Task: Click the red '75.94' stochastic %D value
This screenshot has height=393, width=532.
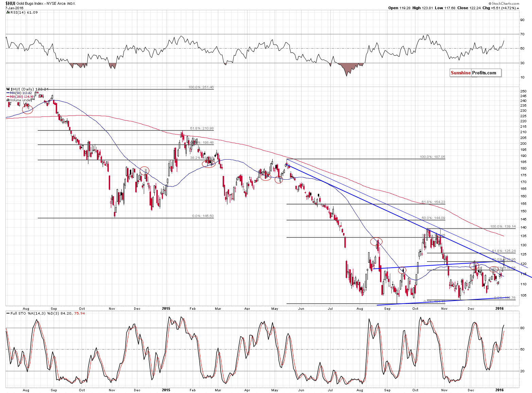Action: tap(80, 313)
